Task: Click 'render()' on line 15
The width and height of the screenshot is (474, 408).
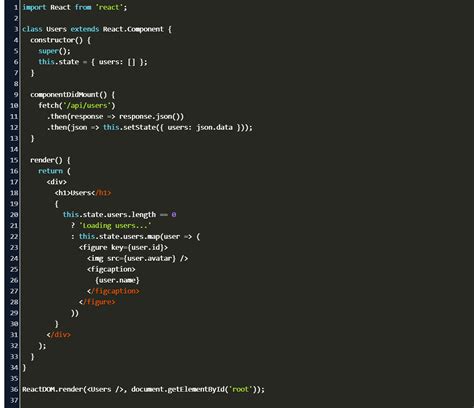Action: (46, 160)
